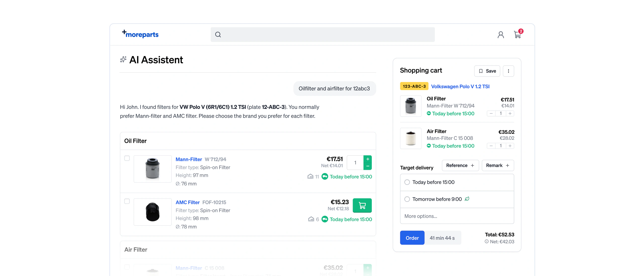Image resolution: width=644 pixels, height=276 pixels.
Task: Select Today before 15:00 delivery
Action: (457, 182)
